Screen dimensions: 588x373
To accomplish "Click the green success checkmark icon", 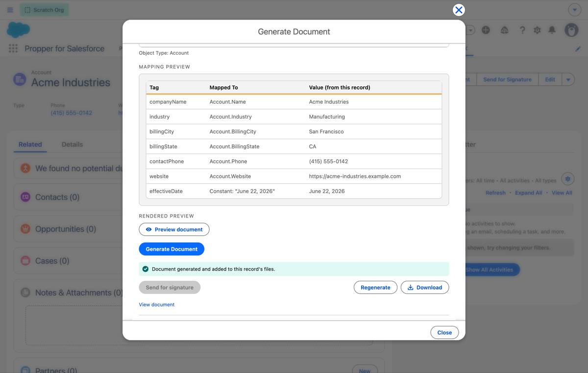I will click(146, 269).
